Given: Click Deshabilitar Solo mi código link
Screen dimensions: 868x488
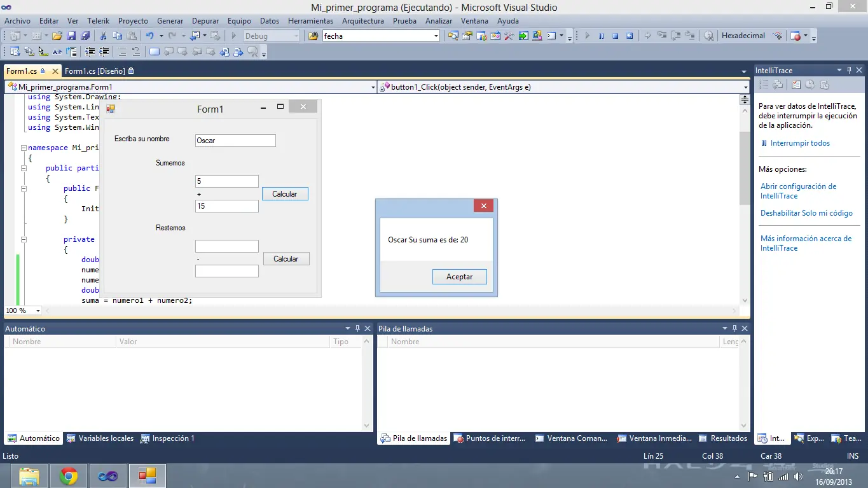Looking at the screenshot, I should pyautogui.click(x=806, y=213).
